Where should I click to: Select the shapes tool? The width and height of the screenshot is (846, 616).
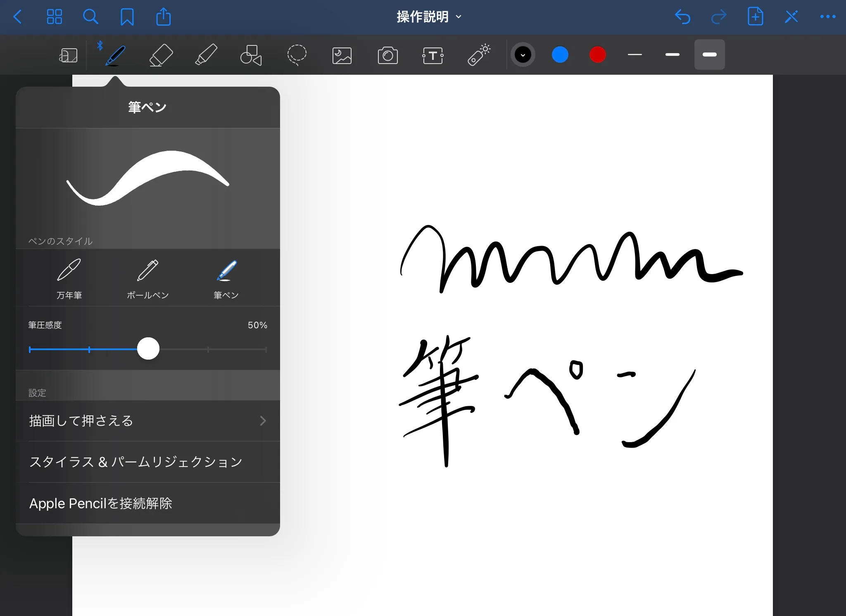point(251,55)
